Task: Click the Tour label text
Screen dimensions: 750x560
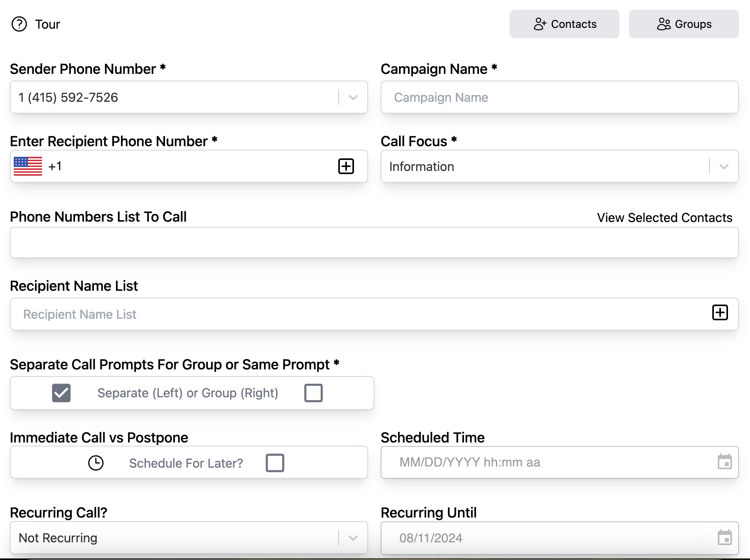Action: pyautogui.click(x=48, y=24)
